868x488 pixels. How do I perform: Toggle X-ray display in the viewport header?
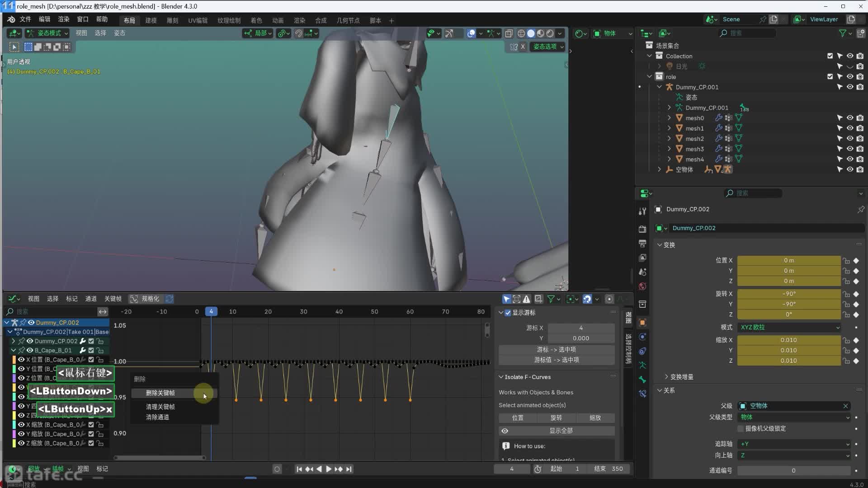click(509, 33)
